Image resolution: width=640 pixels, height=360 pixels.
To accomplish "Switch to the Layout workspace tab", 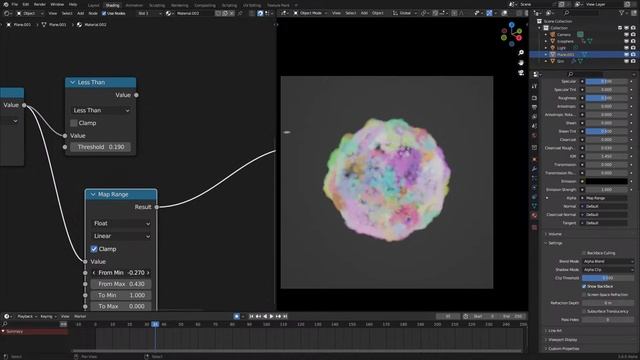I will click(x=93, y=5).
